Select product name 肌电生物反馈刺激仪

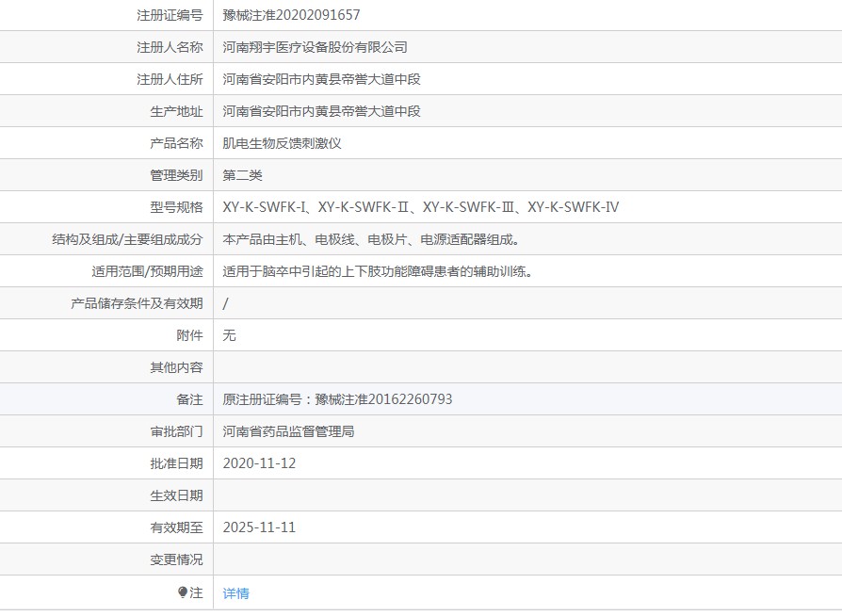282,143
